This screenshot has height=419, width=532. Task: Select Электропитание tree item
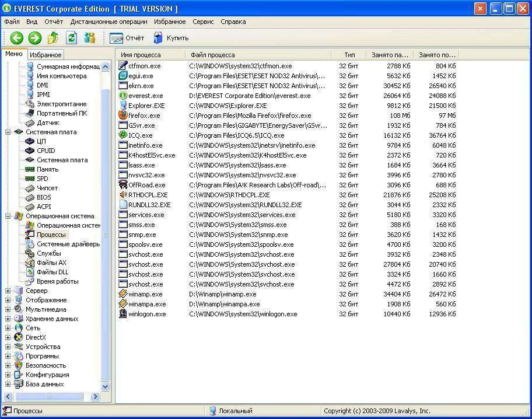pyautogui.click(x=61, y=104)
